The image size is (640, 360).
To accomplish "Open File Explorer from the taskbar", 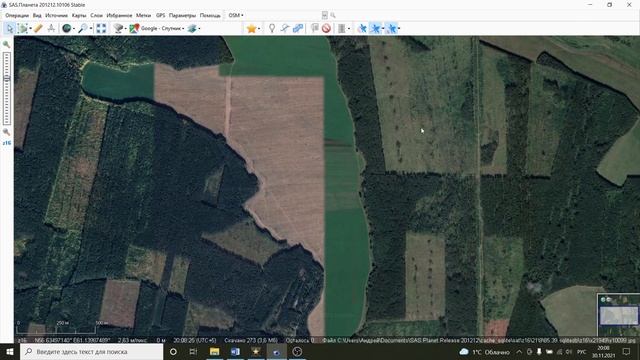I will 214,351.
